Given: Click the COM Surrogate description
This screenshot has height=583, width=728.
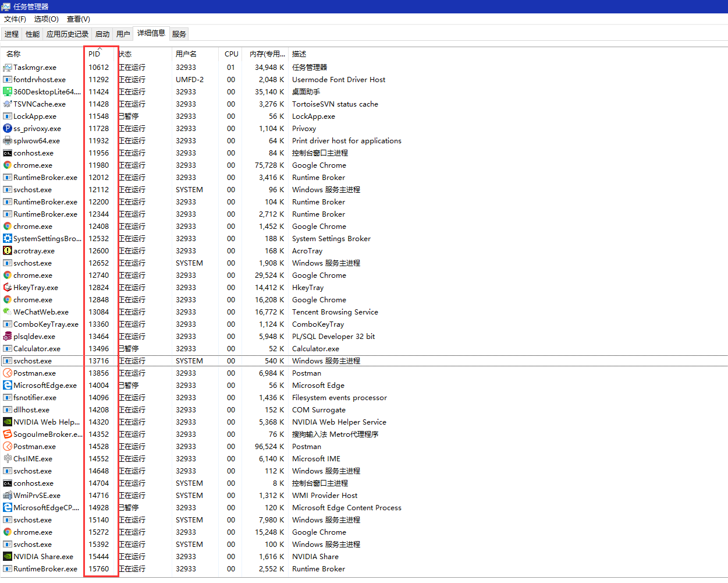Looking at the screenshot, I should point(319,410).
